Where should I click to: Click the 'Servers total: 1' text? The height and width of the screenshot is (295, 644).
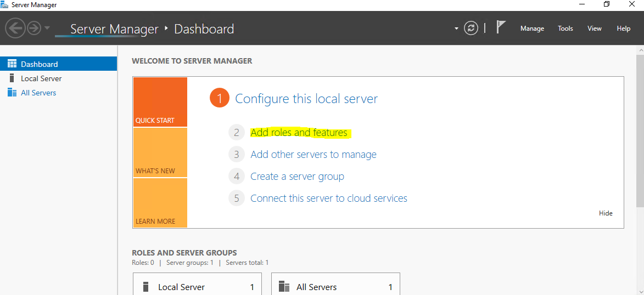tap(247, 263)
